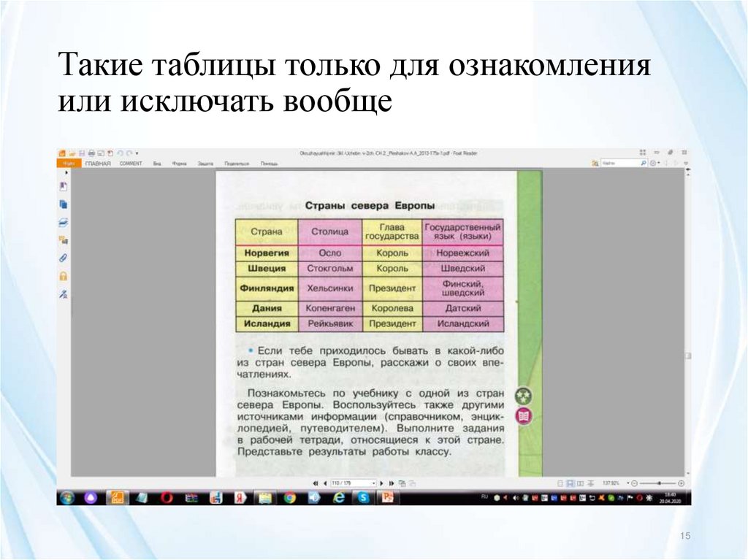
Task: Select facing pages view mode
Action: [580, 483]
